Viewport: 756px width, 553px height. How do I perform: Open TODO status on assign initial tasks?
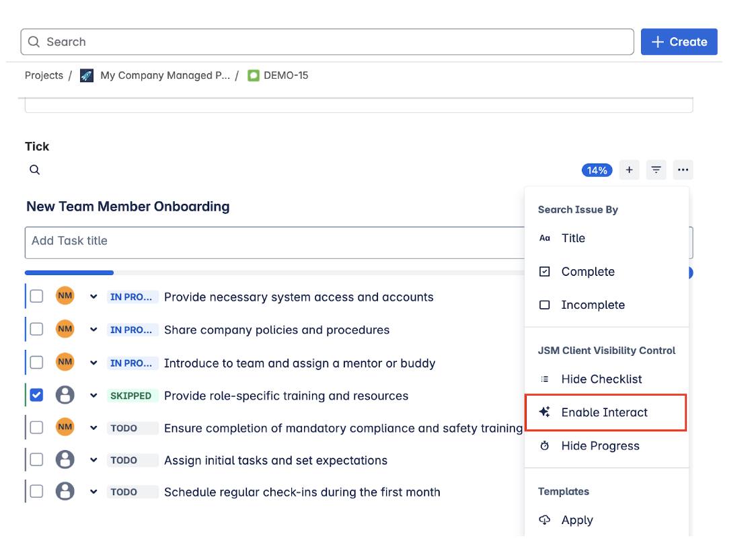click(x=133, y=459)
